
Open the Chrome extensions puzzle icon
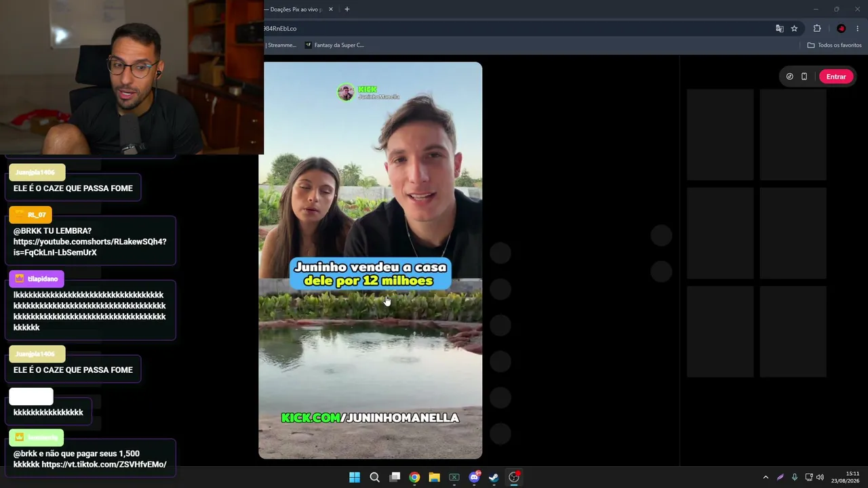[x=817, y=28]
